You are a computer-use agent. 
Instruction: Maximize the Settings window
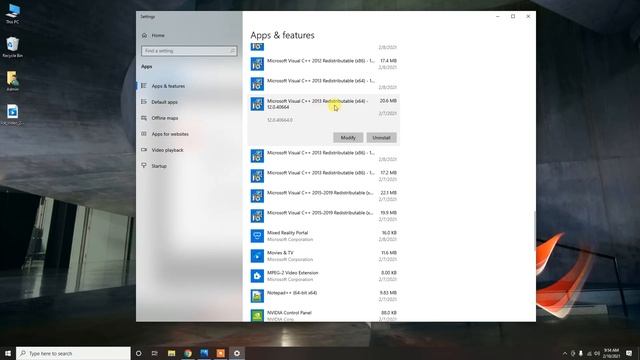(x=513, y=16)
